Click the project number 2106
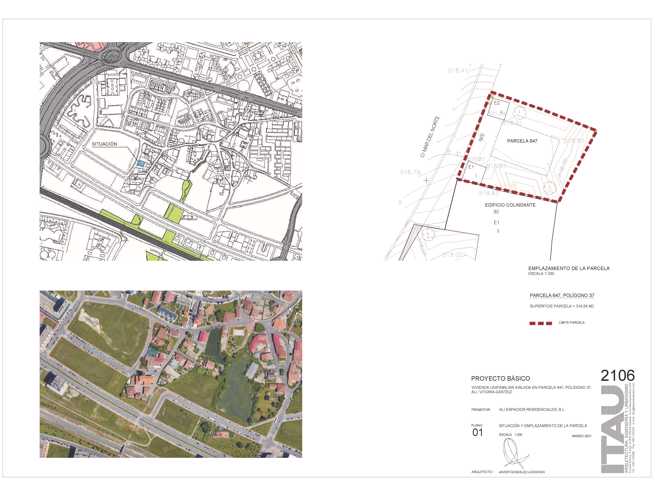Image resolution: width=655 pixels, height=480 pixels. point(617,375)
